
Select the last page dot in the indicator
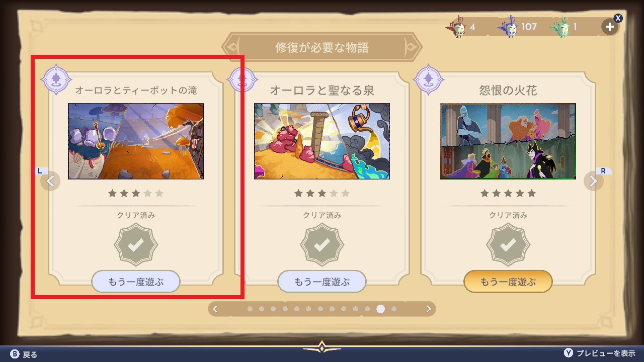(x=394, y=309)
